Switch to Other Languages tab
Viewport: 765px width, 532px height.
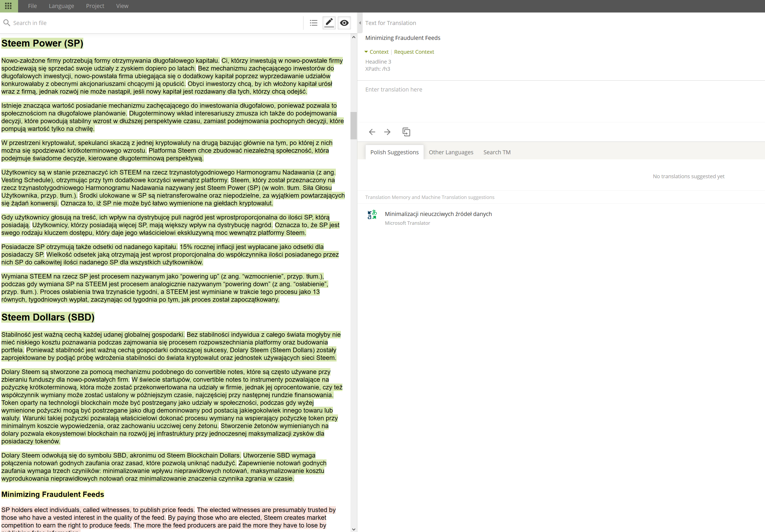tap(451, 152)
